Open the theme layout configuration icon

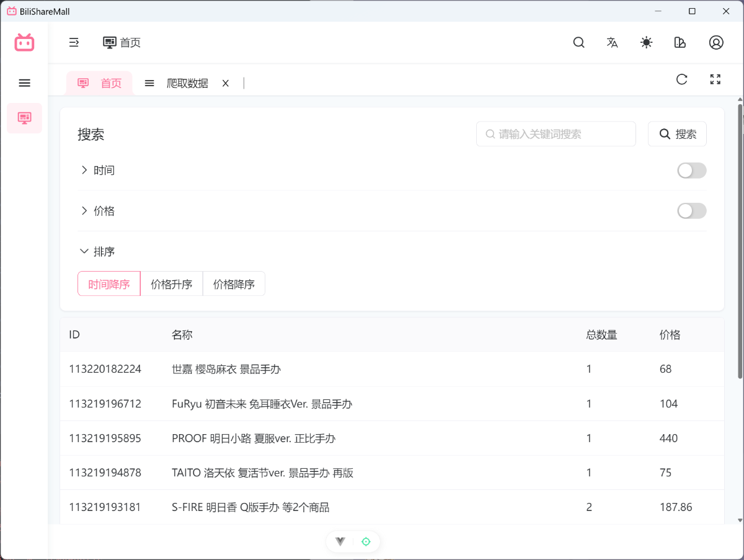coord(680,42)
